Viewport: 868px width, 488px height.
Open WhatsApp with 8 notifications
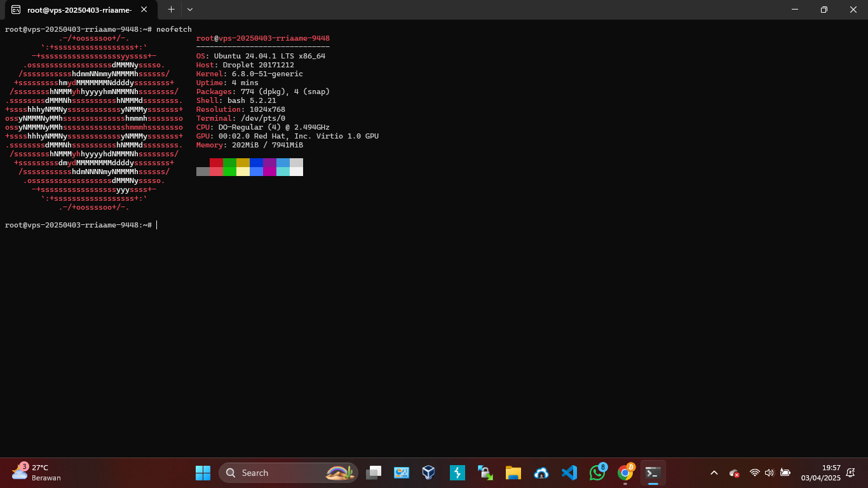[x=597, y=473]
